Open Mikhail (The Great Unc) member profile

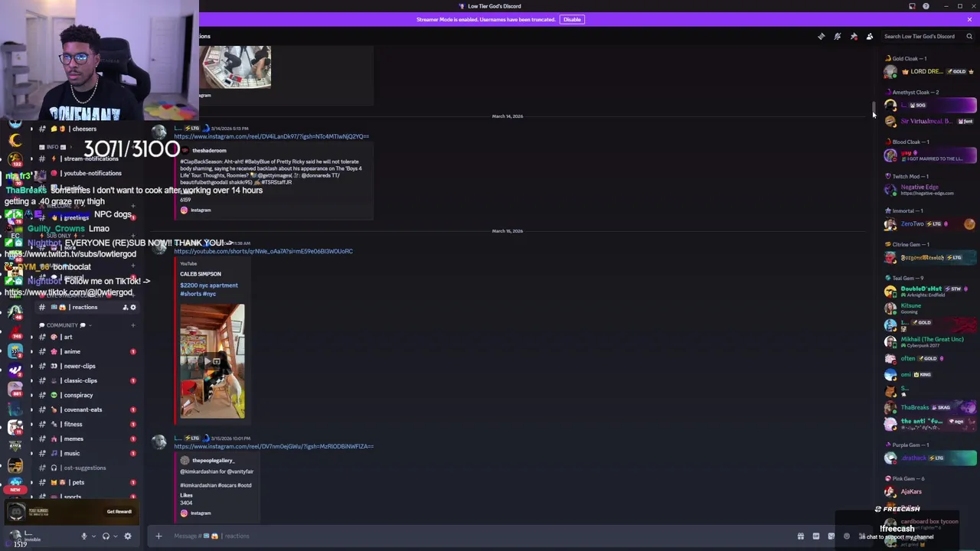(x=930, y=341)
